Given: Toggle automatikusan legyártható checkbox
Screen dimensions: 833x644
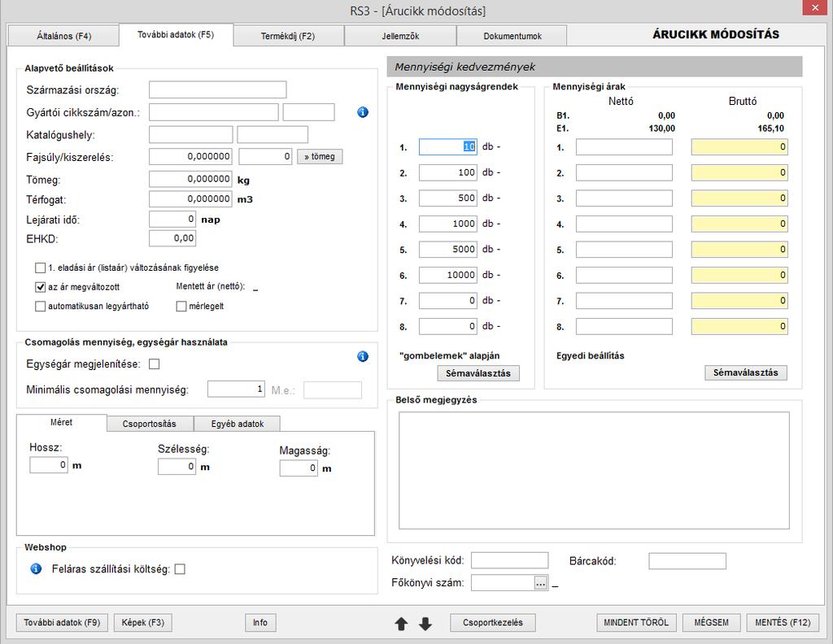Looking at the screenshot, I should coord(41,307).
